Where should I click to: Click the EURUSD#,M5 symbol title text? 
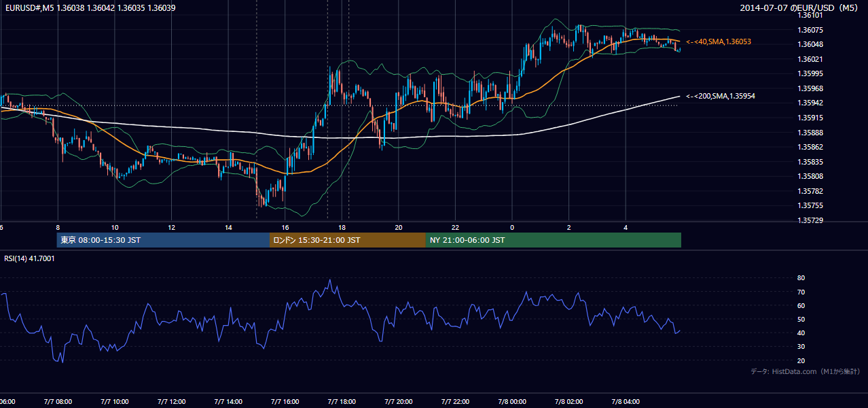29,8
